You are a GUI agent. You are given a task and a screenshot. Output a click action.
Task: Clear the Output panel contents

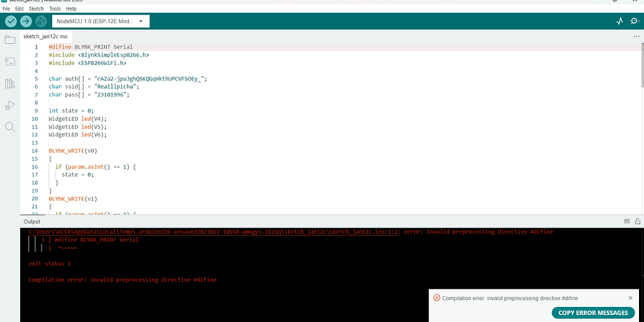pyautogui.click(x=626, y=221)
